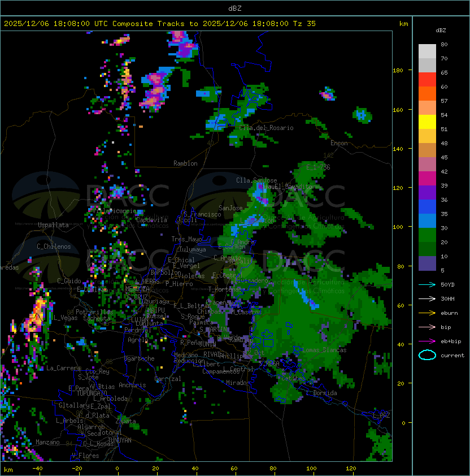470x476 pixels.
Task: Pick the light gray swatch below 80
Action: pyautogui.click(x=427, y=51)
